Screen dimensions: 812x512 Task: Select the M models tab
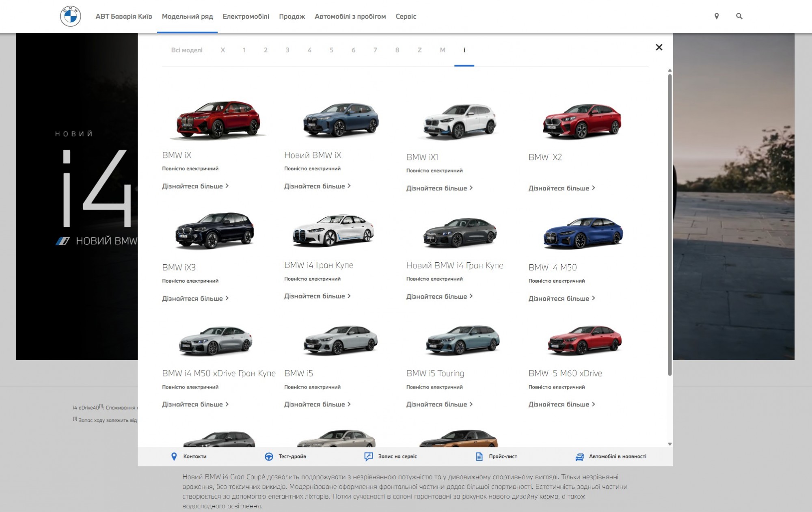click(442, 50)
